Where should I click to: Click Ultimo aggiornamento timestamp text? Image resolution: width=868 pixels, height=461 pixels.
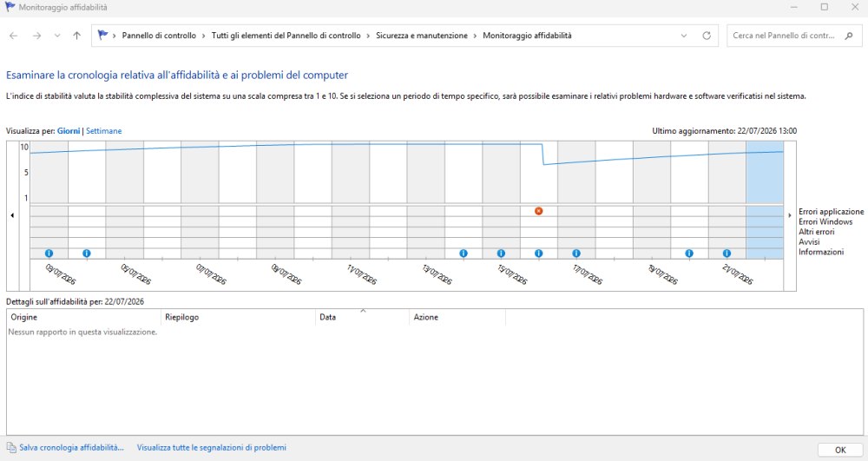(x=724, y=131)
